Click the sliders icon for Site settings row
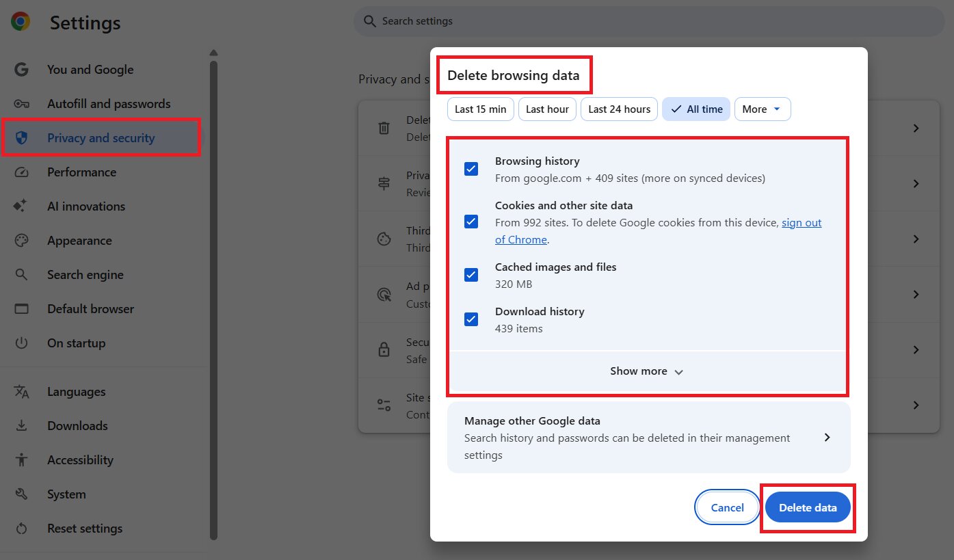The height and width of the screenshot is (560, 954). pyautogui.click(x=384, y=405)
